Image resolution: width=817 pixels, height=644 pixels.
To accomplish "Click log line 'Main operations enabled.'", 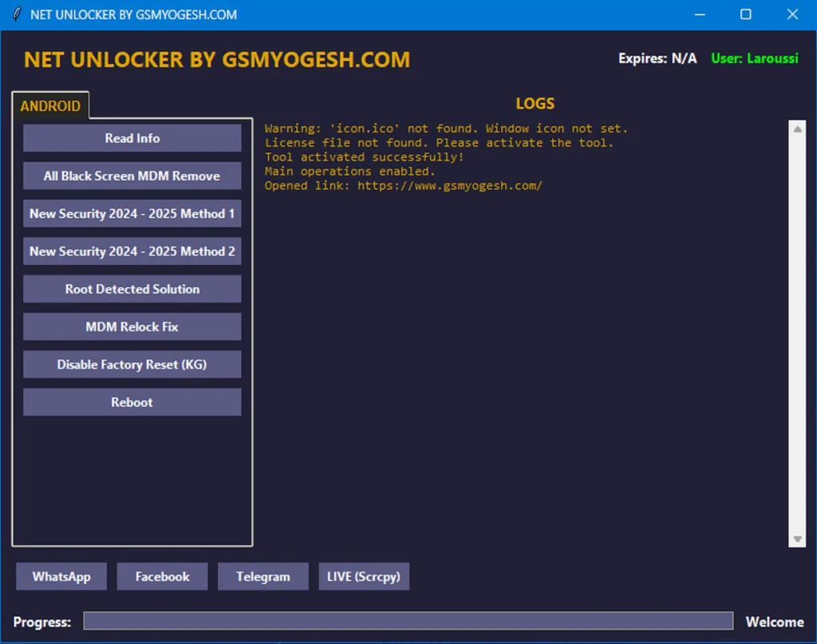I will 349,172.
